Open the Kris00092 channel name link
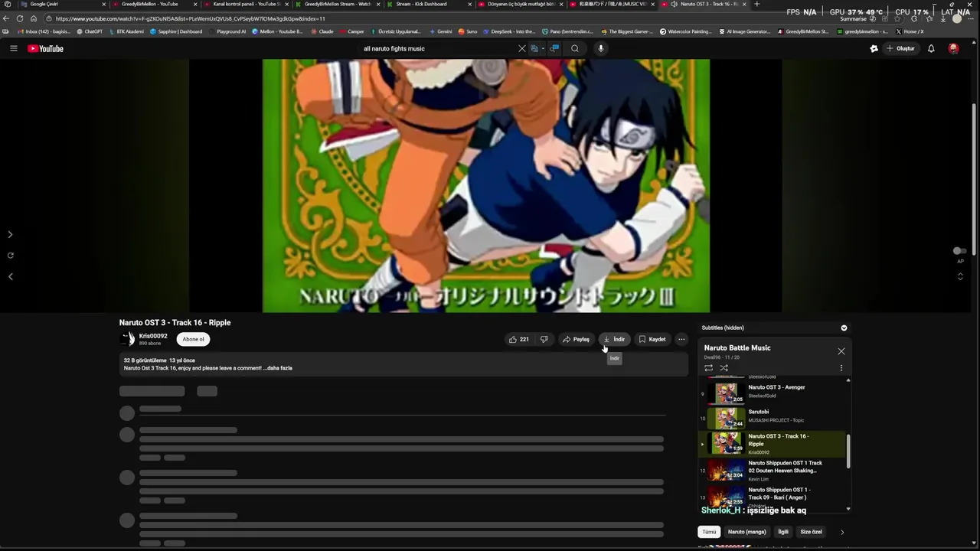The width and height of the screenshot is (980, 551). pos(153,336)
